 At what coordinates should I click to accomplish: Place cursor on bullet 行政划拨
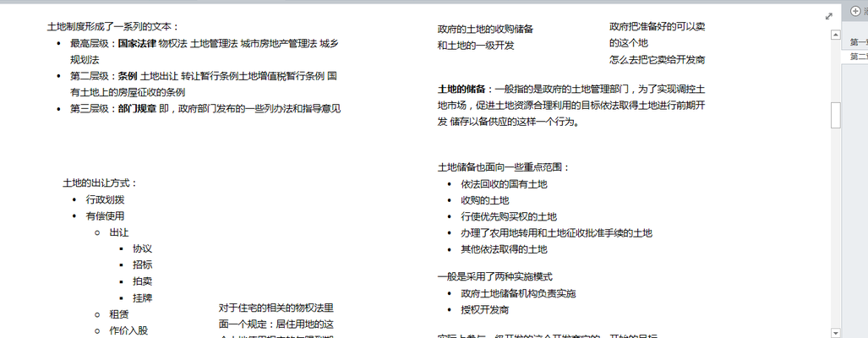[105, 199]
